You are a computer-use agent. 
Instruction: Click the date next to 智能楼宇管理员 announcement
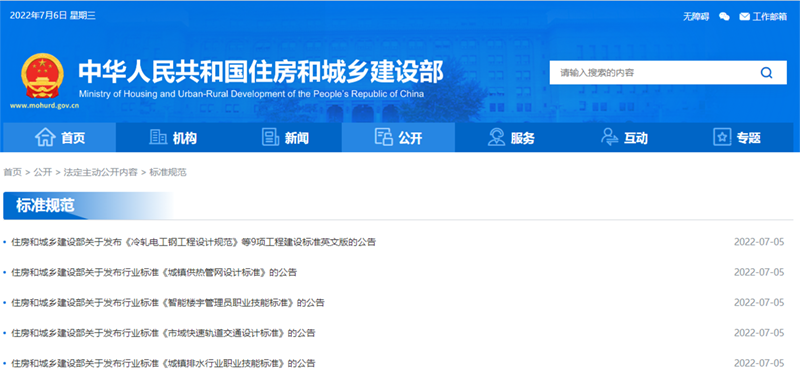pyautogui.click(x=759, y=302)
